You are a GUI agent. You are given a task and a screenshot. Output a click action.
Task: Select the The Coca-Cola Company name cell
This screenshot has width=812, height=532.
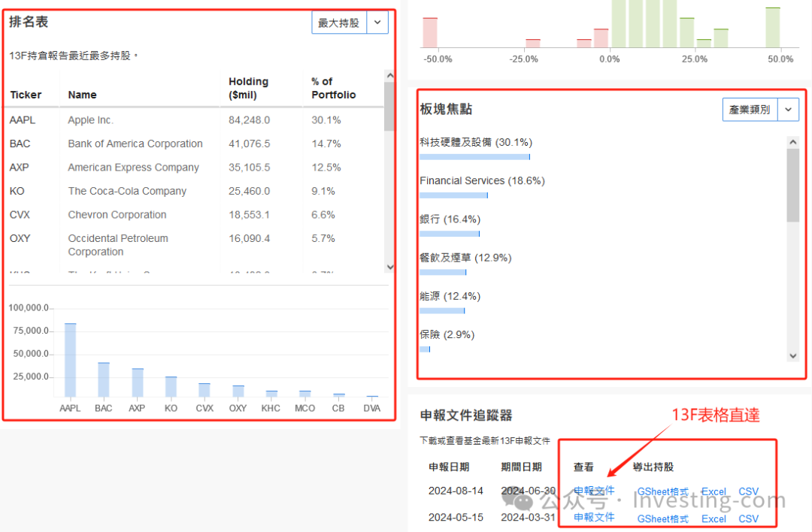127,191
